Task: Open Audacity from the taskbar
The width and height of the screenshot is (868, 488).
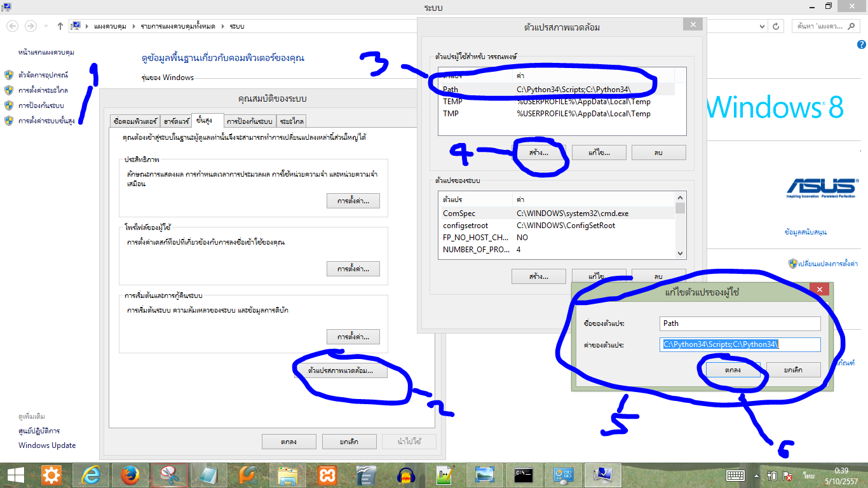Action: (x=405, y=475)
